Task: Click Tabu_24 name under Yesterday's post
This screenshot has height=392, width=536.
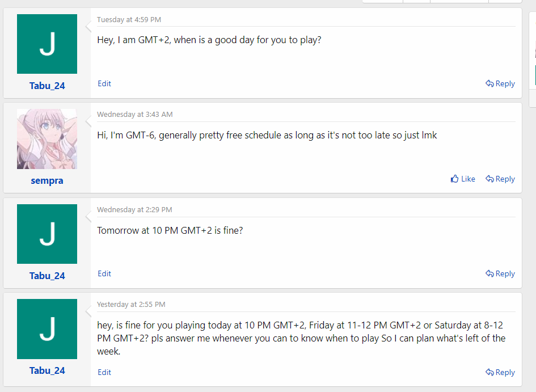Action: (x=47, y=370)
